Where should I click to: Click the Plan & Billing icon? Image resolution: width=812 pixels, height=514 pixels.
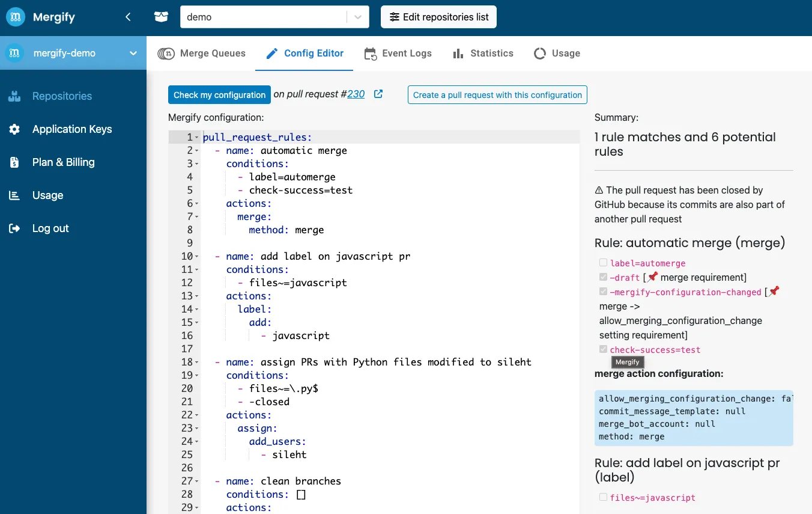tap(14, 162)
